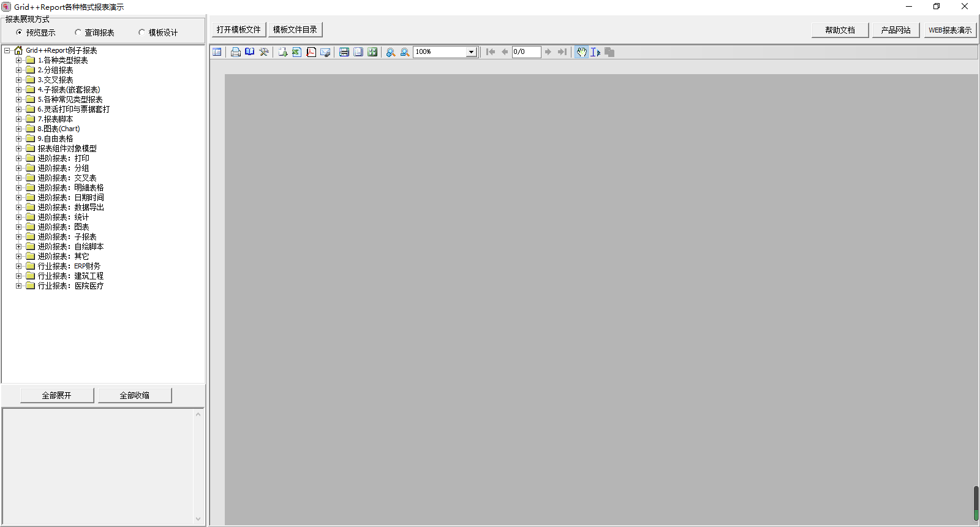Expand the 8.图表(Chart) tree node
Image resolution: width=980 pixels, height=527 pixels.
(x=18, y=129)
